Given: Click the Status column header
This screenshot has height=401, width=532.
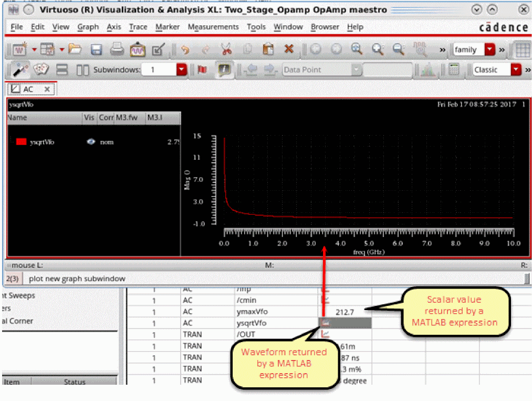Looking at the screenshot, I should tap(75, 382).
